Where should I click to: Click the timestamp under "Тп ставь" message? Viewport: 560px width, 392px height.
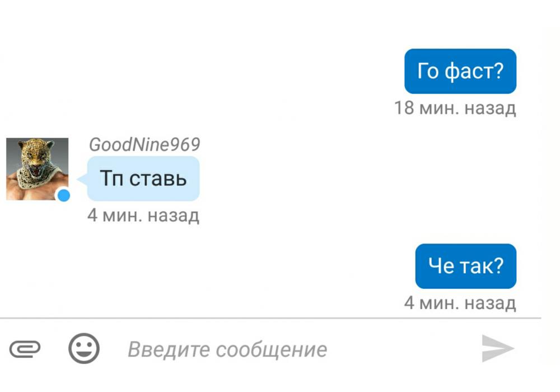143,215
